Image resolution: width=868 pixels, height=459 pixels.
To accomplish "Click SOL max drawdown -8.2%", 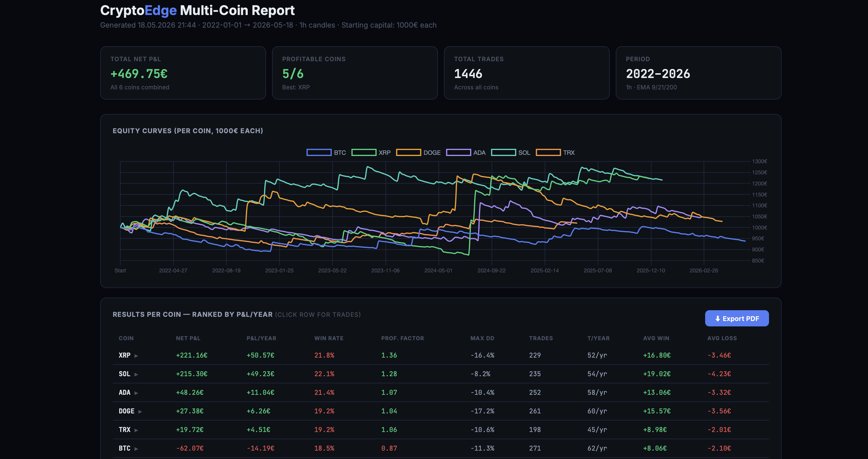I will (x=480, y=374).
